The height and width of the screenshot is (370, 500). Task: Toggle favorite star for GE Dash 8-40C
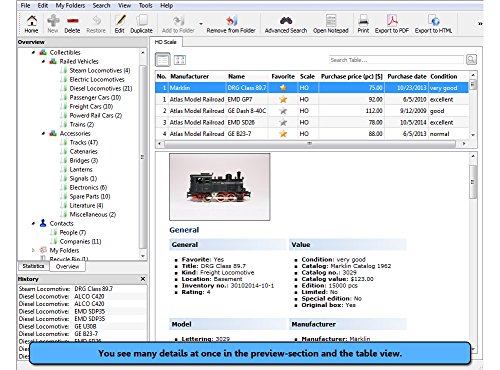[283, 111]
